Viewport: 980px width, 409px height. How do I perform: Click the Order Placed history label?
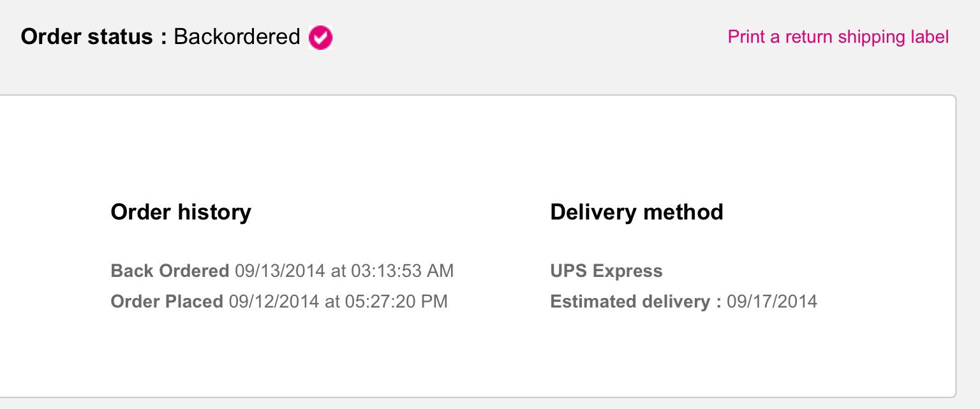click(x=167, y=301)
